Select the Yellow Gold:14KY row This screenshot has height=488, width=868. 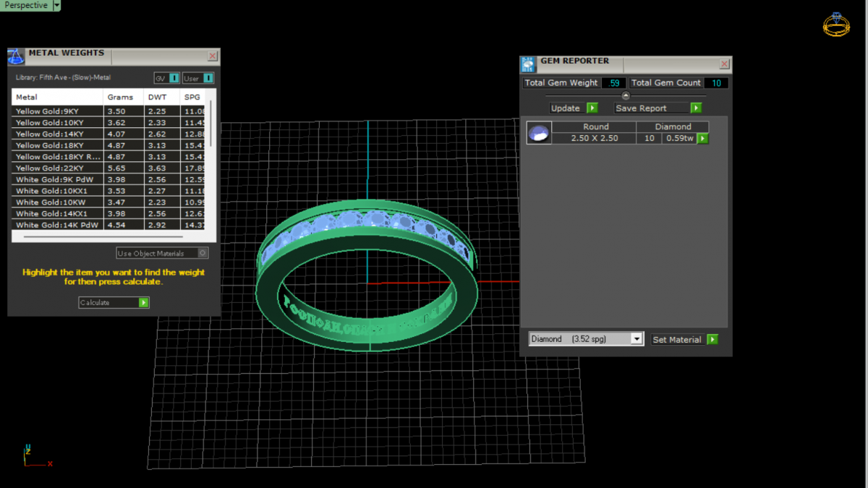(x=58, y=134)
